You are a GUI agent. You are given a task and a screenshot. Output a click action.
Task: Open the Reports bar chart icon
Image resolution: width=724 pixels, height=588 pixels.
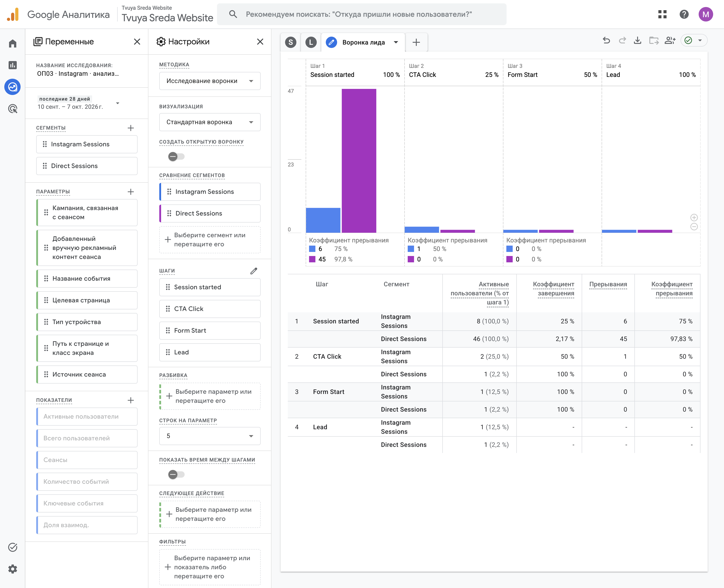point(12,65)
